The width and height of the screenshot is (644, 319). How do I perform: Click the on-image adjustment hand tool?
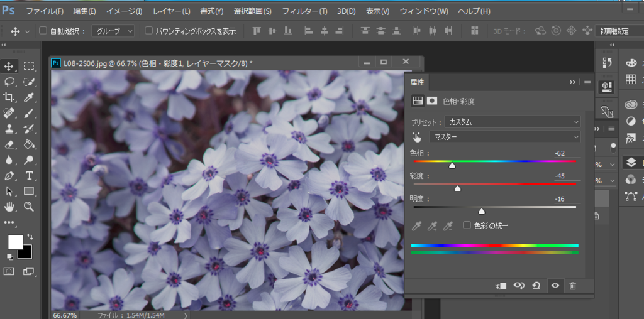tap(418, 137)
